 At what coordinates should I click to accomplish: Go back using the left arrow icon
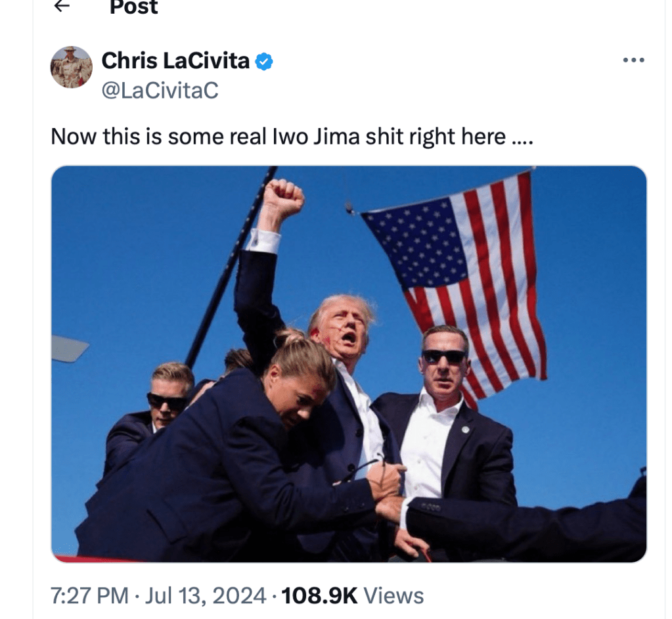(x=62, y=5)
